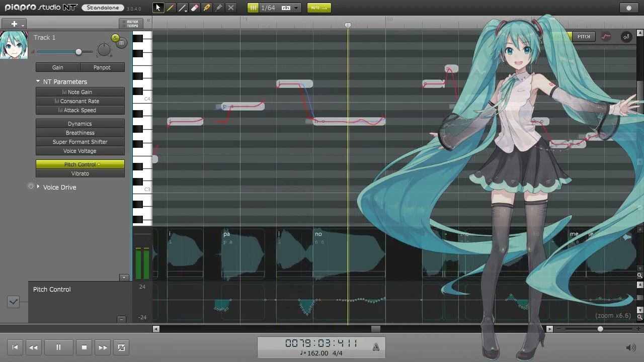The height and width of the screenshot is (362, 644).
Task: Adjust the Track 1 volume slider
Action: pos(78,52)
